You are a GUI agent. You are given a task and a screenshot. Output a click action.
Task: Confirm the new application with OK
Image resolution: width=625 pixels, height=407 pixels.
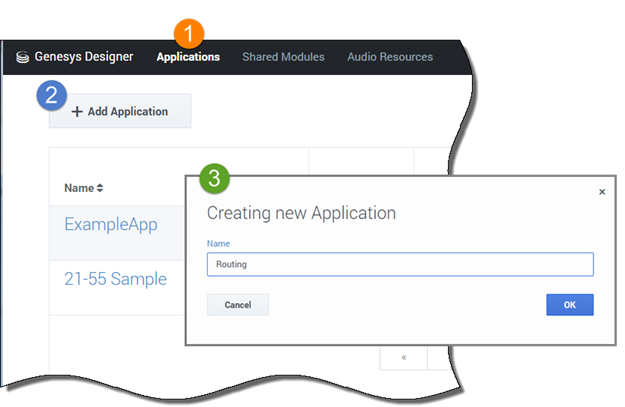(x=570, y=305)
